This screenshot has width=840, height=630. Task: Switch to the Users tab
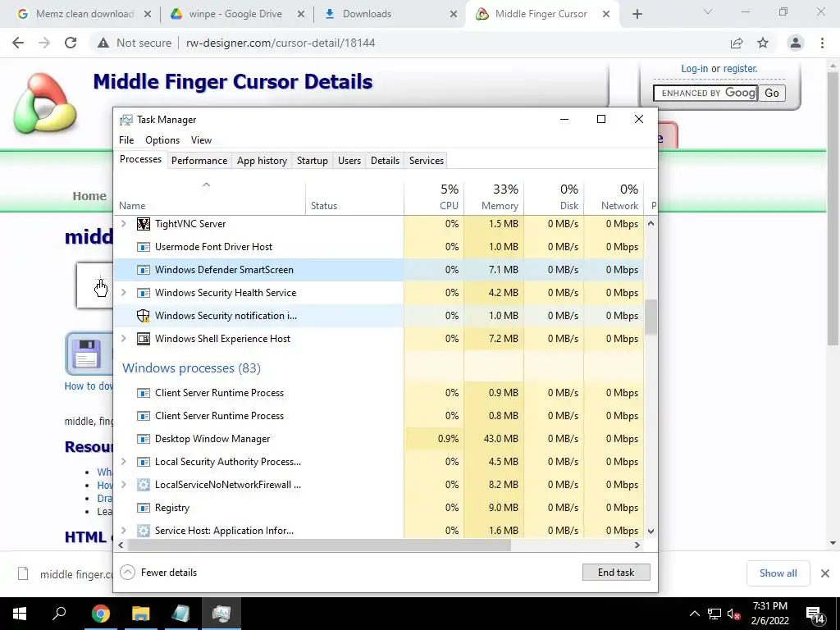click(349, 161)
